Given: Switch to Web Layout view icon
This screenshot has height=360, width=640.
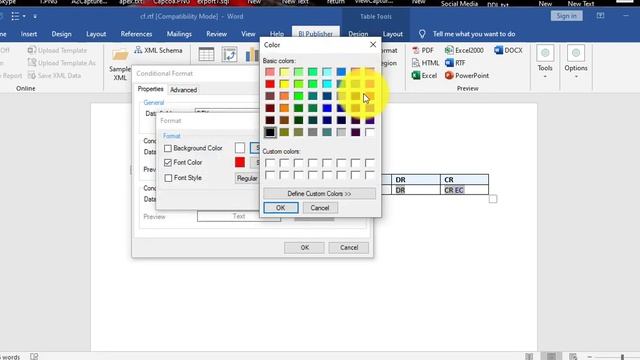Looking at the screenshot, I should pos(573,356).
